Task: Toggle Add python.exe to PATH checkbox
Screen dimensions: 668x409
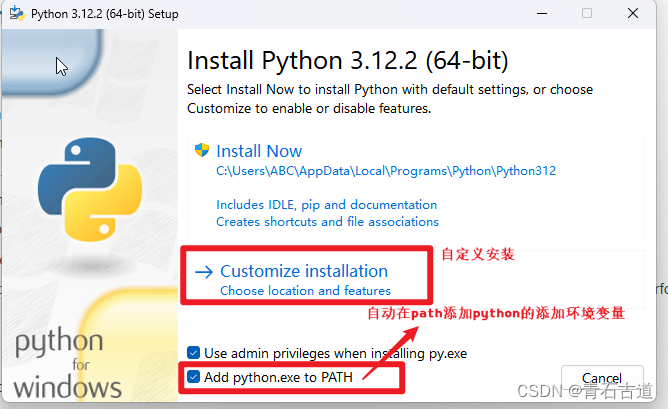Action: pyautogui.click(x=193, y=377)
